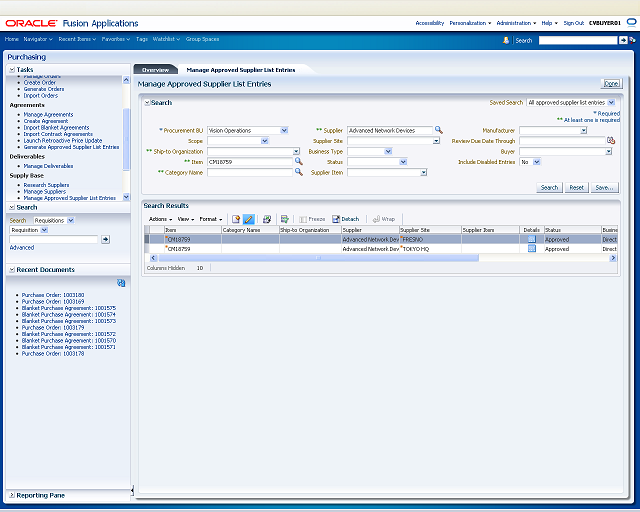Screen dimensions: 640x512
Task: Open the Requisitions search type dropdown
Action: (x=71, y=220)
